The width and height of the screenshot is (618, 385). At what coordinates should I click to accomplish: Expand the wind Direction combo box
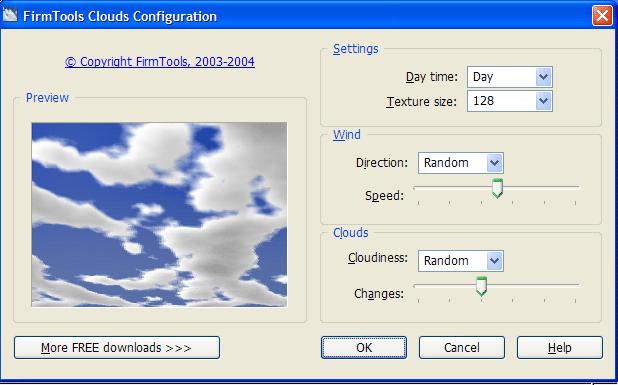[x=460, y=163]
